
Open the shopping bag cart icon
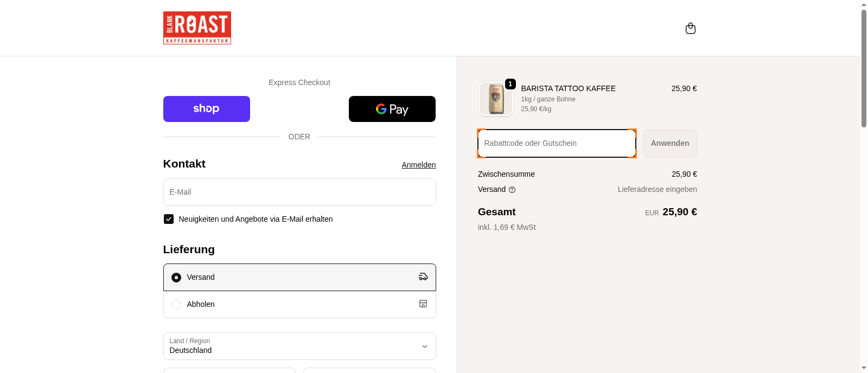(690, 28)
